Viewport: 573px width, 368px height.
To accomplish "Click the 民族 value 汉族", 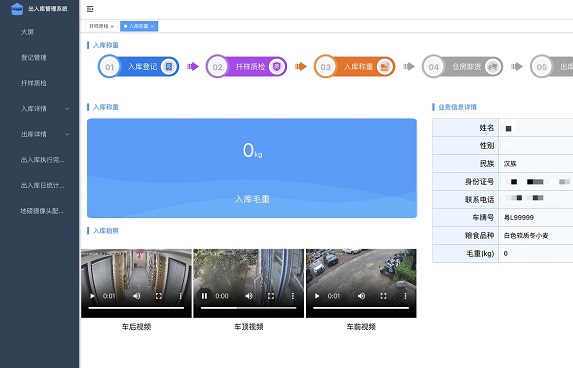I will point(510,164).
